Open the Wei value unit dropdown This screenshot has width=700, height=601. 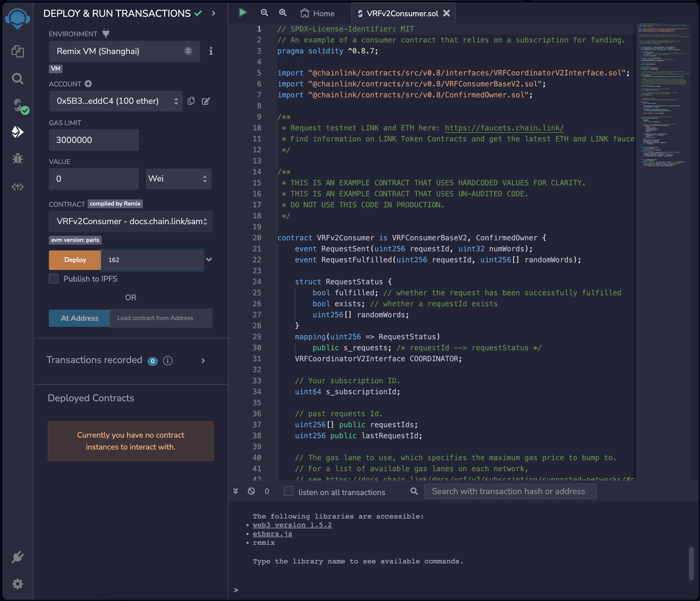click(178, 179)
